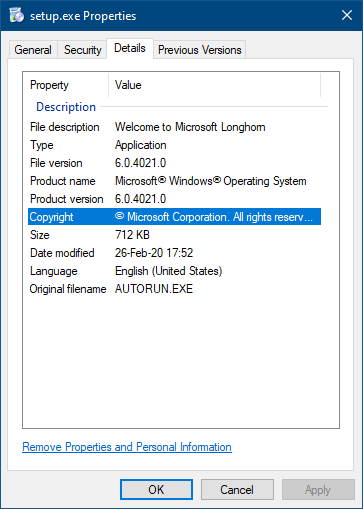Click the English (United States) value
Viewport: 363px width, 509px height.
[x=169, y=271]
